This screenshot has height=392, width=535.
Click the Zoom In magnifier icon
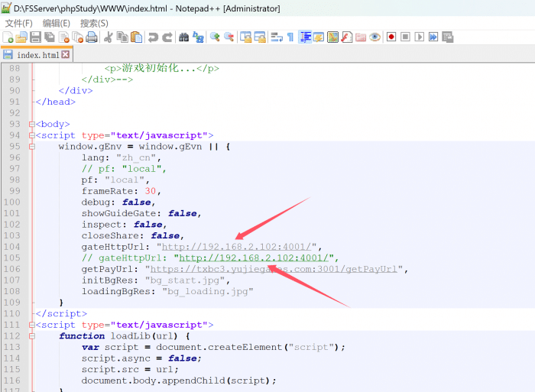point(215,37)
